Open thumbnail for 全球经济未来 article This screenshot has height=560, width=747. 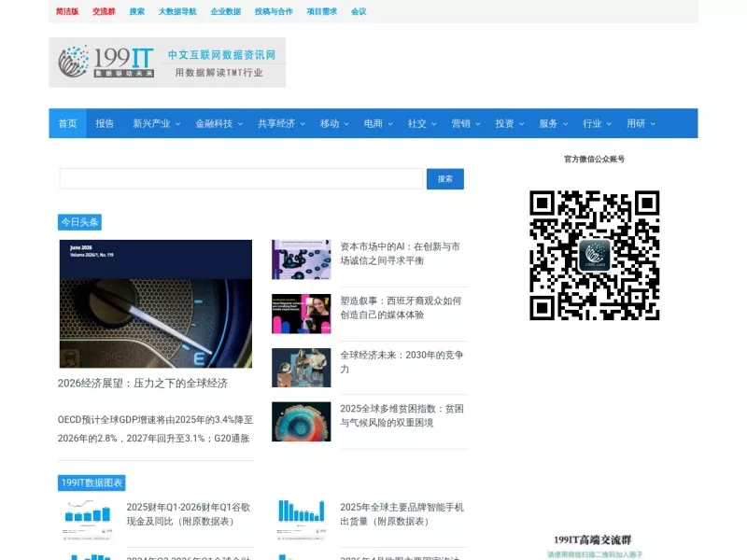[301, 368]
